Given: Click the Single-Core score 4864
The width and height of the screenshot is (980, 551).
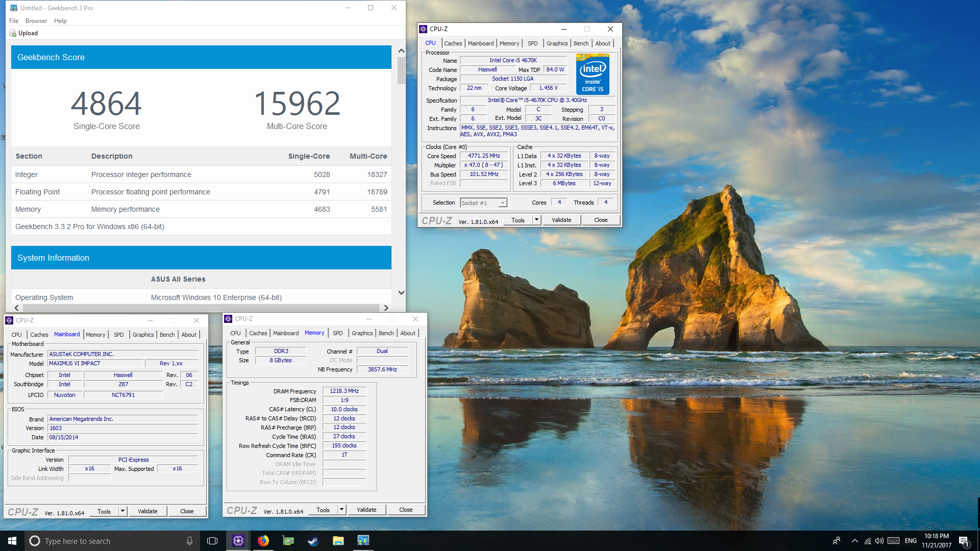Looking at the screenshot, I should 106,104.
